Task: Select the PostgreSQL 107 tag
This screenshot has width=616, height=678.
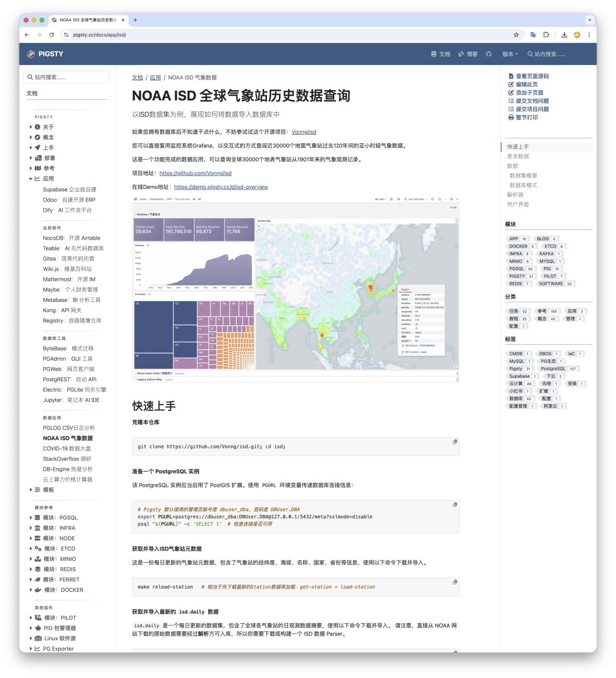Action: tap(558, 369)
